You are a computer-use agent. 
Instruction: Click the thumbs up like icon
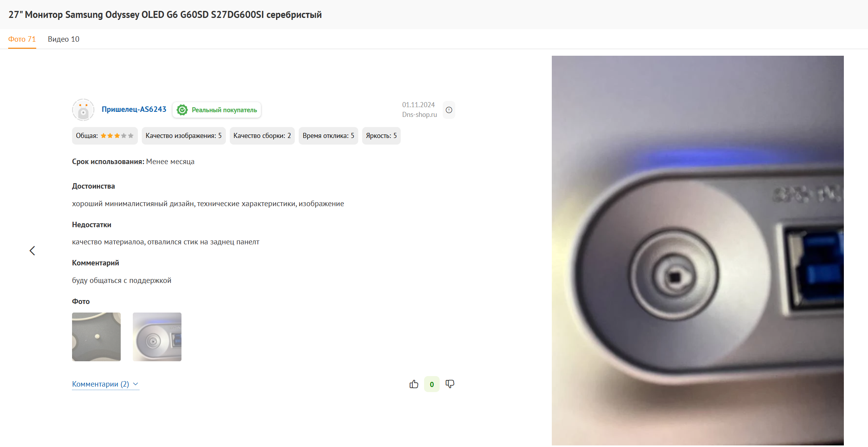tap(414, 384)
